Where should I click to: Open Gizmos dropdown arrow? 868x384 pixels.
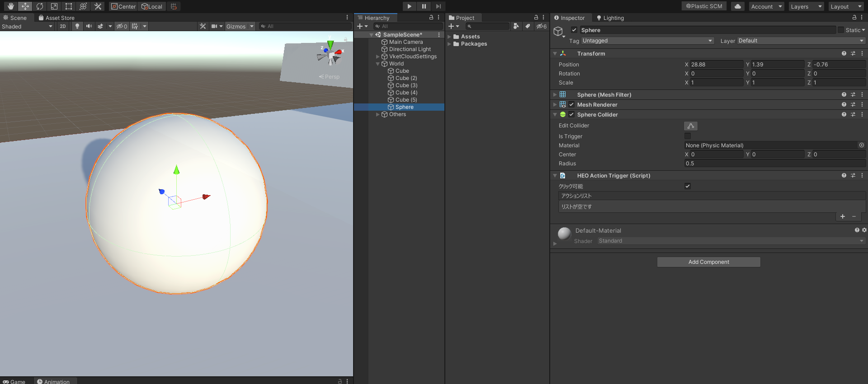(x=252, y=26)
